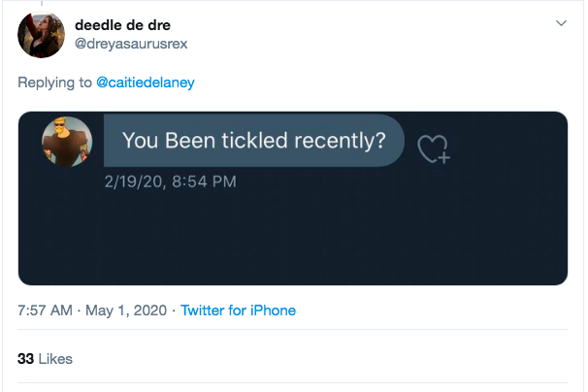The height and width of the screenshot is (392, 588).
Task: Click the deedle de dre display name
Action: 122,25
